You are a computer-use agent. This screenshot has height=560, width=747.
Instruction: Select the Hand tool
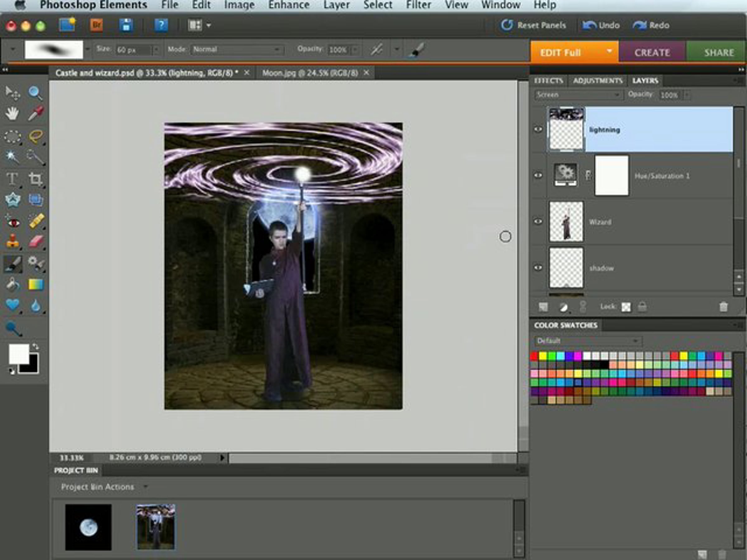pyautogui.click(x=12, y=114)
